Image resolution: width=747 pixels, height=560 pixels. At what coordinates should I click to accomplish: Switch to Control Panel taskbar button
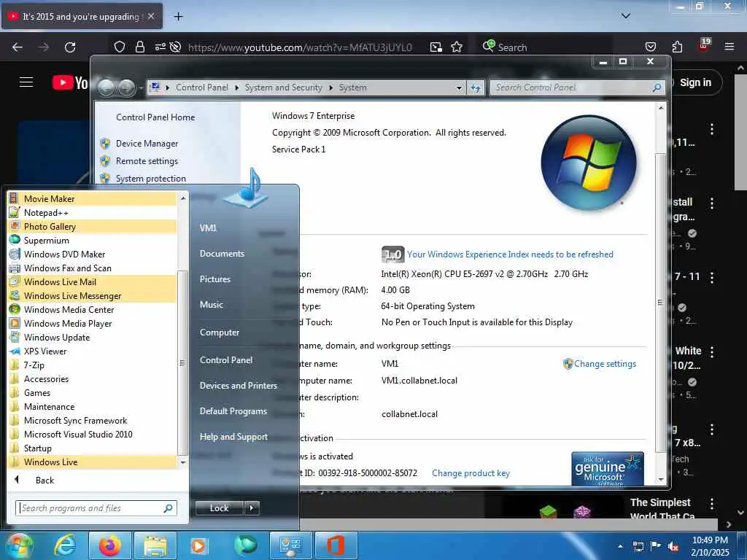click(x=291, y=545)
